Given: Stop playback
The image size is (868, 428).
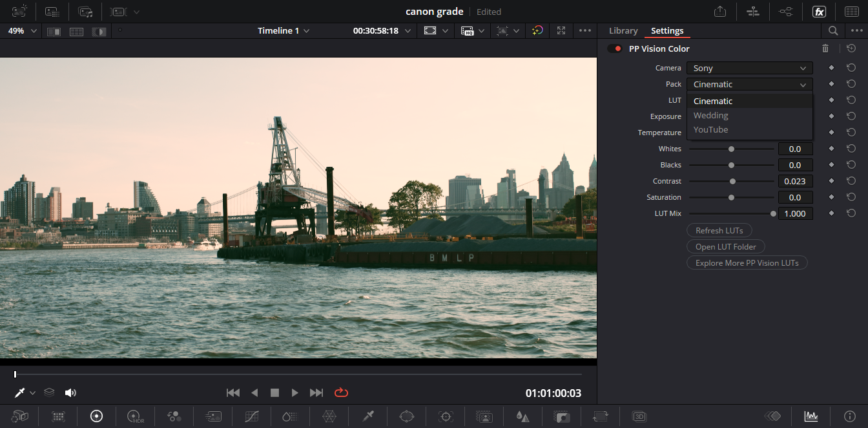Looking at the screenshot, I should (x=274, y=392).
